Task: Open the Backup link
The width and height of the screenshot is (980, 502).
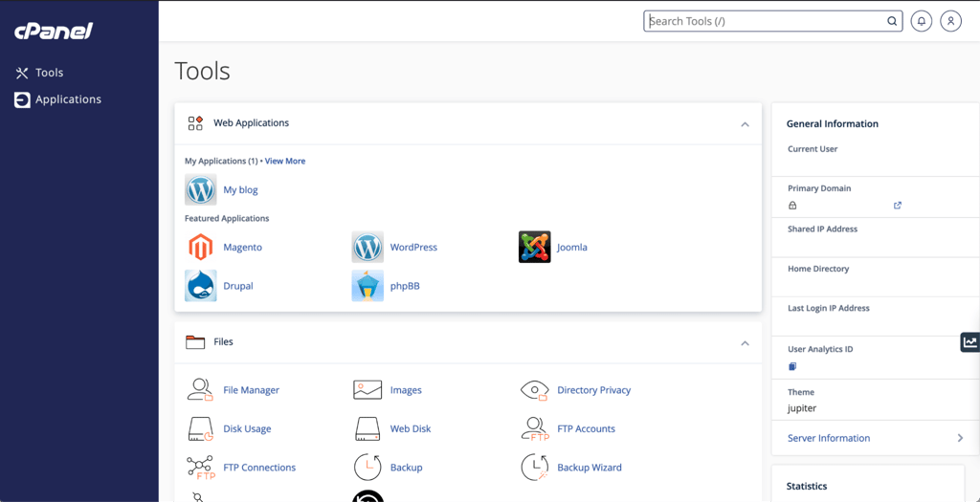Action: point(406,468)
